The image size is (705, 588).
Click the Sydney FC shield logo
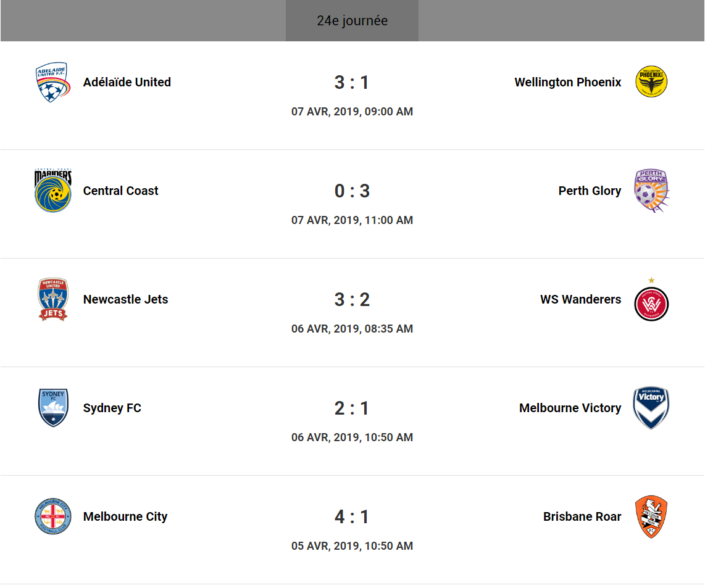click(x=52, y=408)
